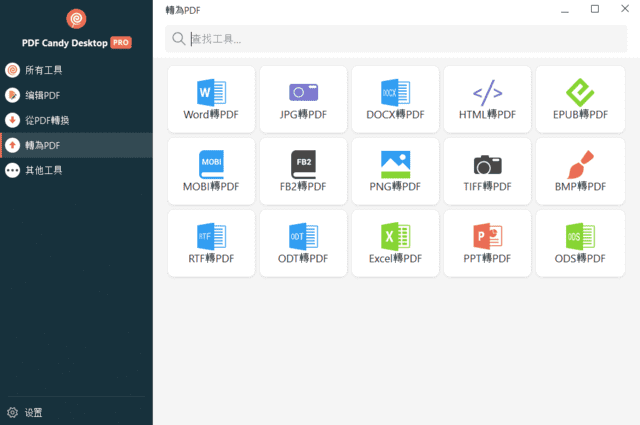Focus the 查找工具 search field
640x425 pixels.
point(400,39)
